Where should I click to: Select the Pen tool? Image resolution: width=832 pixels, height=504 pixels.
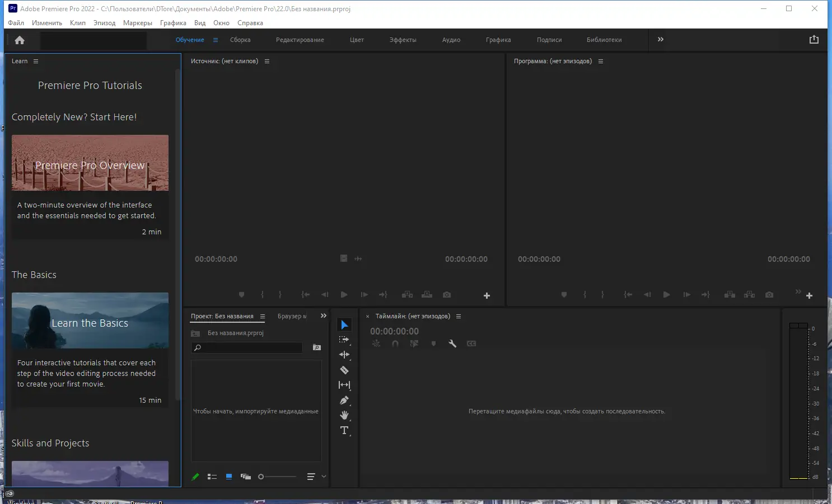pyautogui.click(x=343, y=400)
